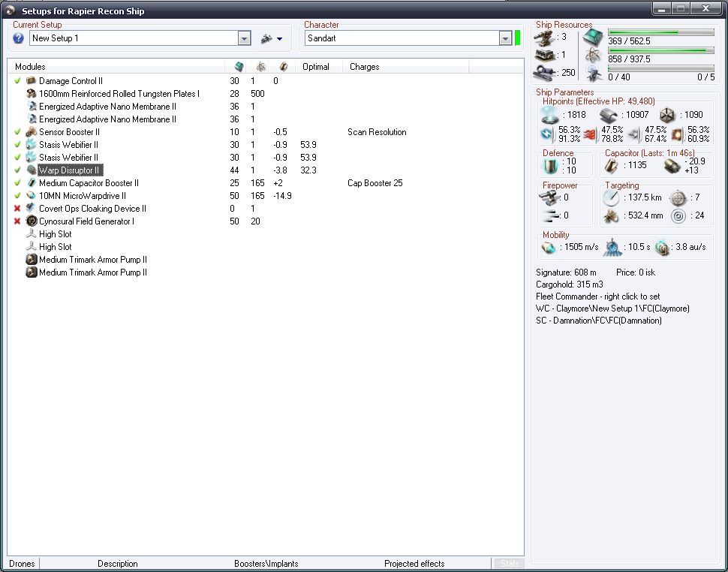Toggle active state of Sensor Booster II
Screen dimensions: 728x572
coord(18,132)
